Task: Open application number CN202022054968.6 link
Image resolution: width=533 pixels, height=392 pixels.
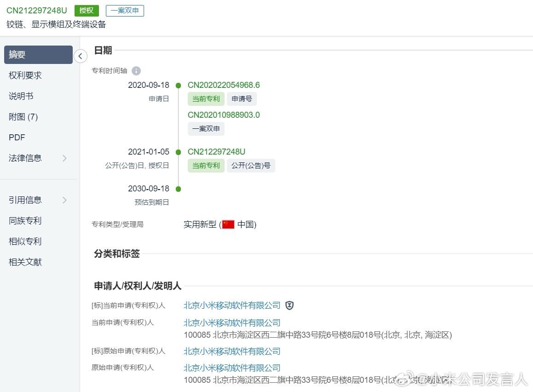Action: (x=224, y=85)
